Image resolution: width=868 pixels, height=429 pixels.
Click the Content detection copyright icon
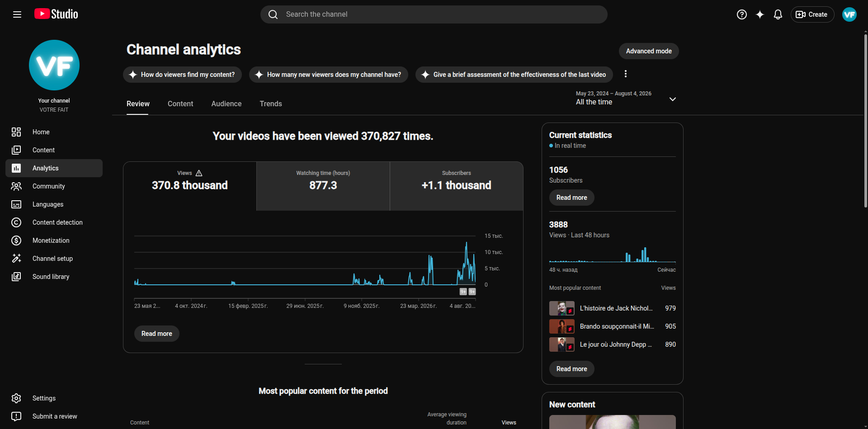pos(16,222)
